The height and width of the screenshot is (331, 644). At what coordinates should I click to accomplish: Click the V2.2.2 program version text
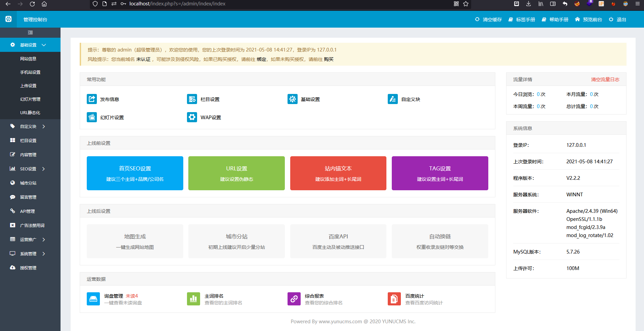tap(573, 178)
